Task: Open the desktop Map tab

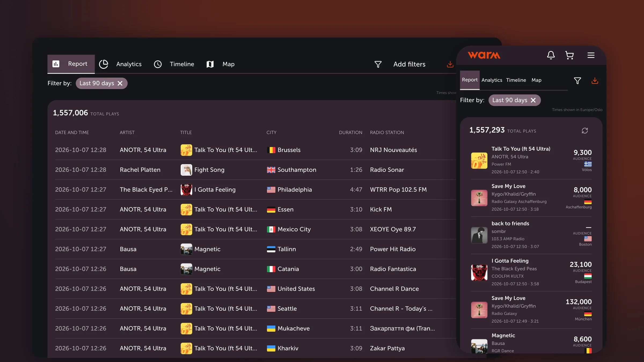Action: click(x=220, y=64)
